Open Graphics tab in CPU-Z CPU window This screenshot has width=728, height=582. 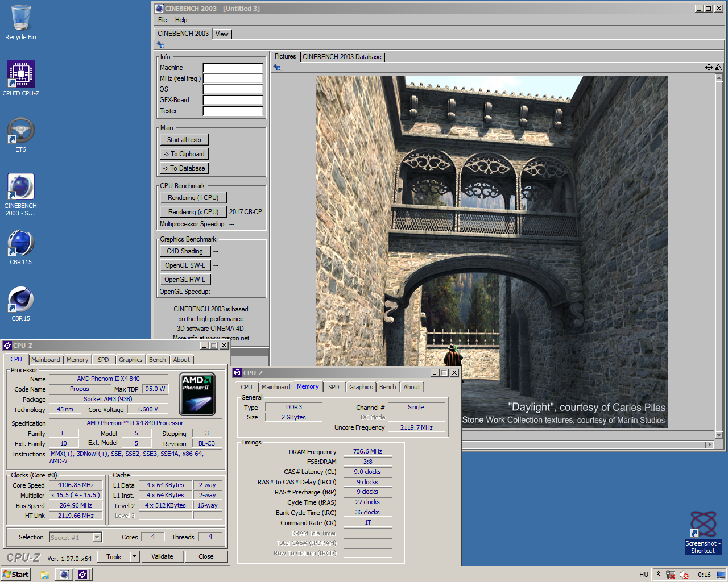pyautogui.click(x=130, y=360)
